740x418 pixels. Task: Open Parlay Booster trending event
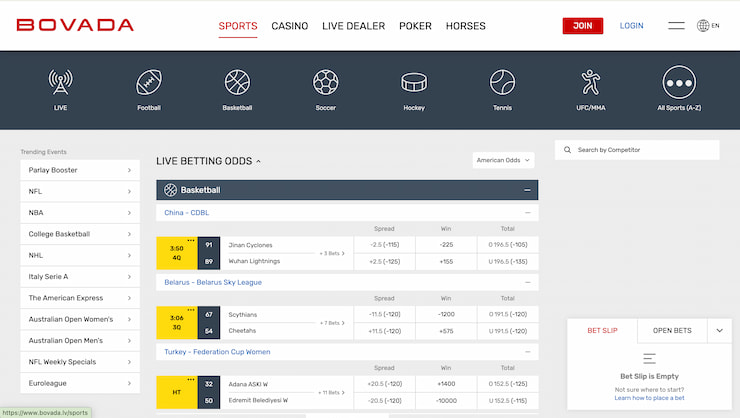[80, 170]
